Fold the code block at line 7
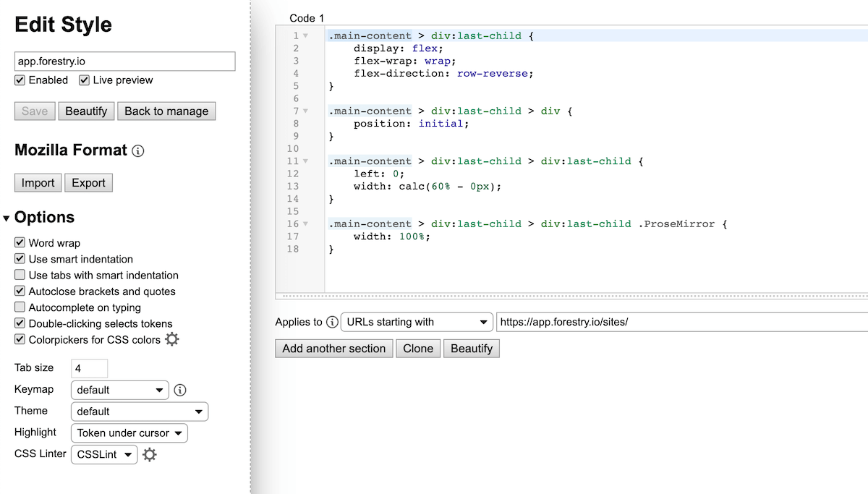The width and height of the screenshot is (868, 494). (305, 111)
